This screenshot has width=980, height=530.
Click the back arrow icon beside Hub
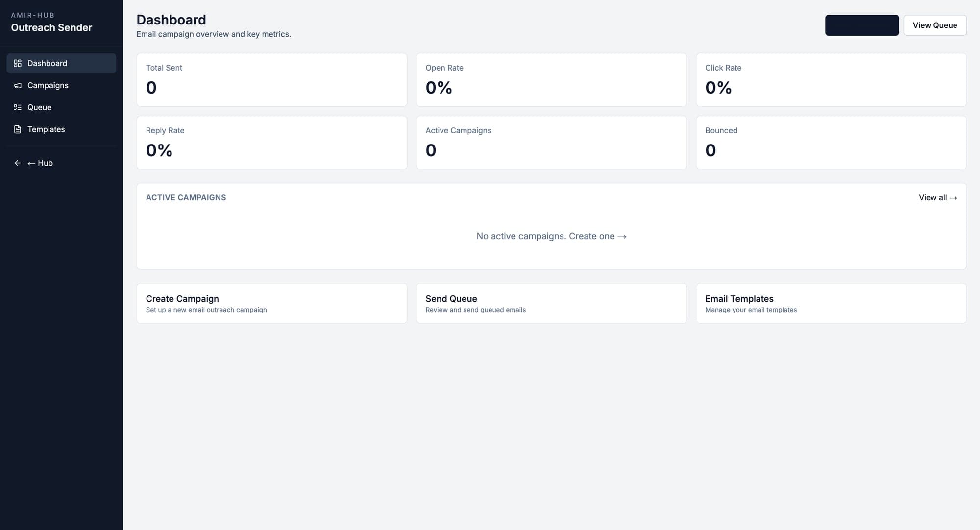(x=18, y=163)
